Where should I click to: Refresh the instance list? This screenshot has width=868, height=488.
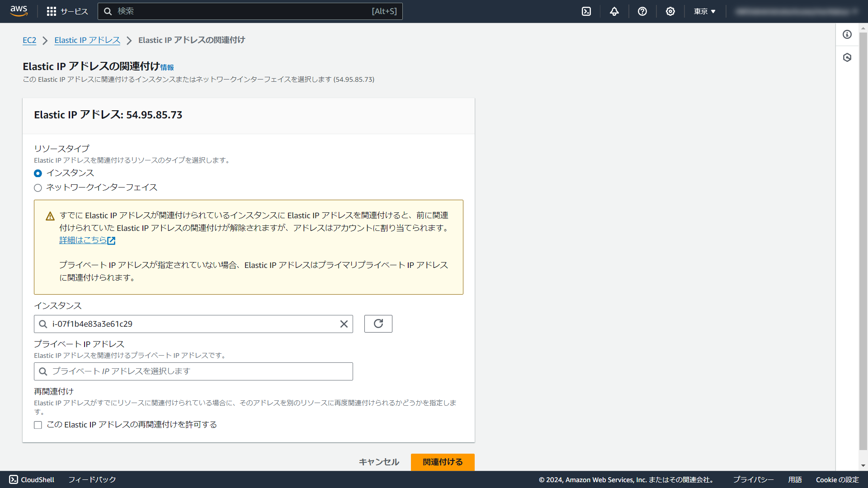[378, 324]
